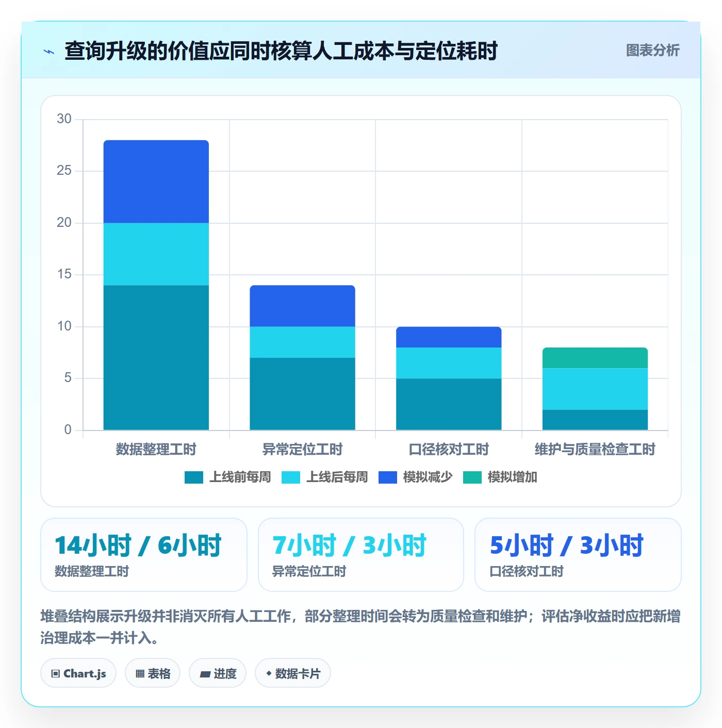Click the grid icon in 表格 chip
Viewport: 722px width, 728px height.
tap(140, 674)
